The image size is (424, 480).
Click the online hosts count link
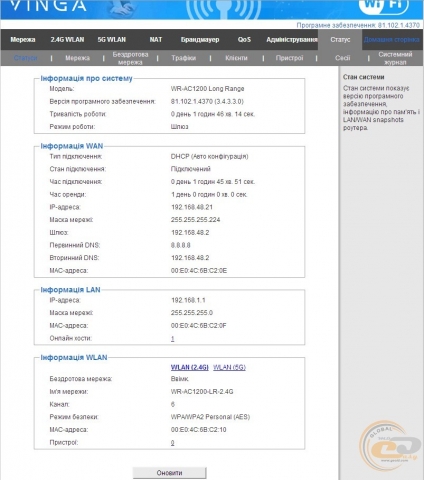point(172,339)
